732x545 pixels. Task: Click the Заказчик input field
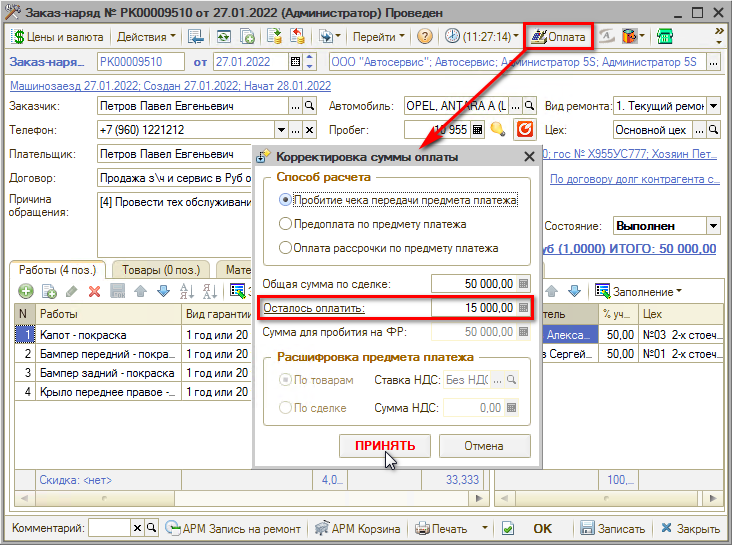click(192, 105)
